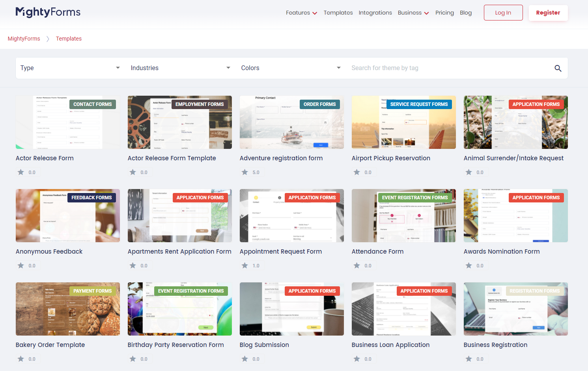This screenshot has height=371, width=588.
Task: Click the MightyForms logo
Action: tap(48, 12)
